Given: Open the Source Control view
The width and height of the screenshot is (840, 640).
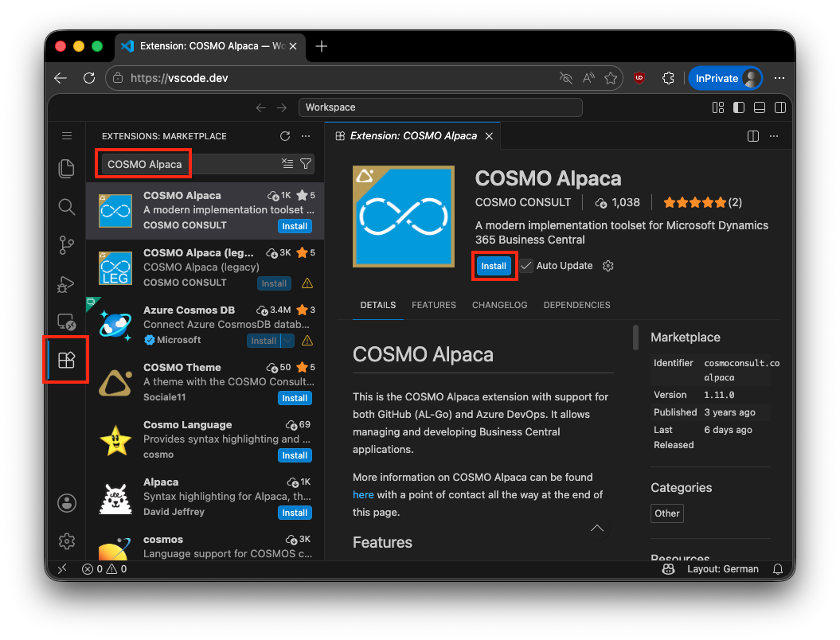Looking at the screenshot, I should [x=66, y=245].
